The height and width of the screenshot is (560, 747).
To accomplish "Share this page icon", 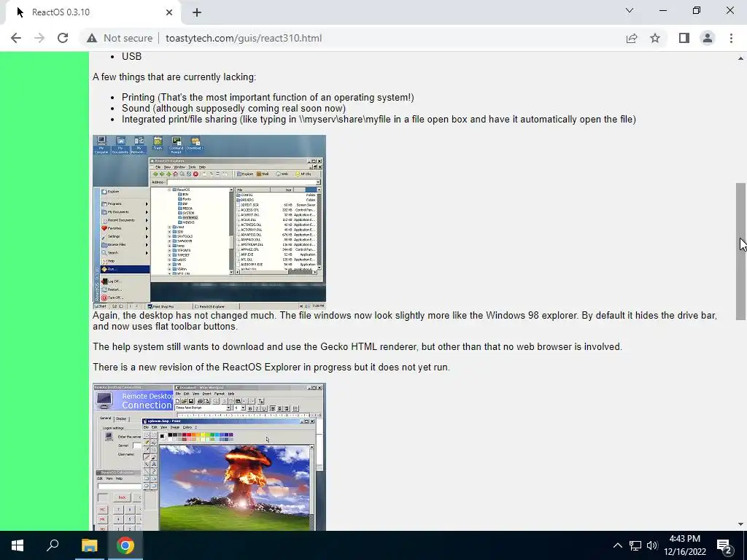I will [632, 38].
